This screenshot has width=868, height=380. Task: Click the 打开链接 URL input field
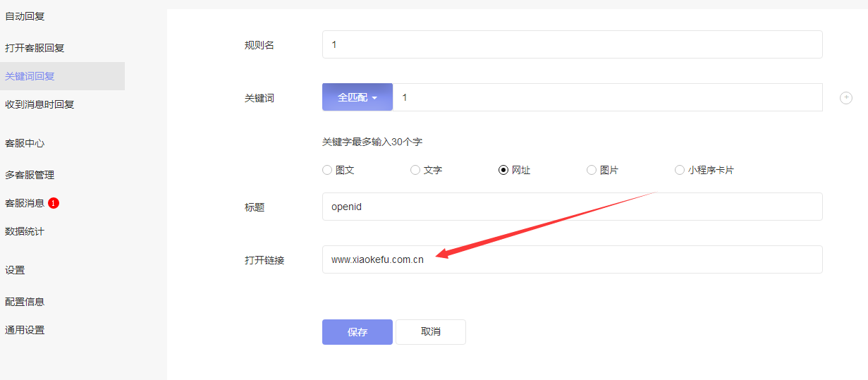573,259
